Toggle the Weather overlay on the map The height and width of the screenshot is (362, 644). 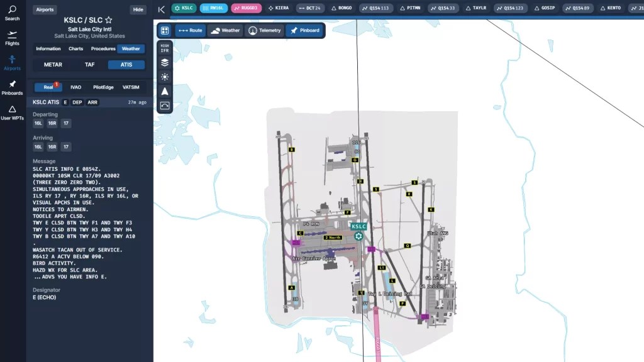[225, 30]
